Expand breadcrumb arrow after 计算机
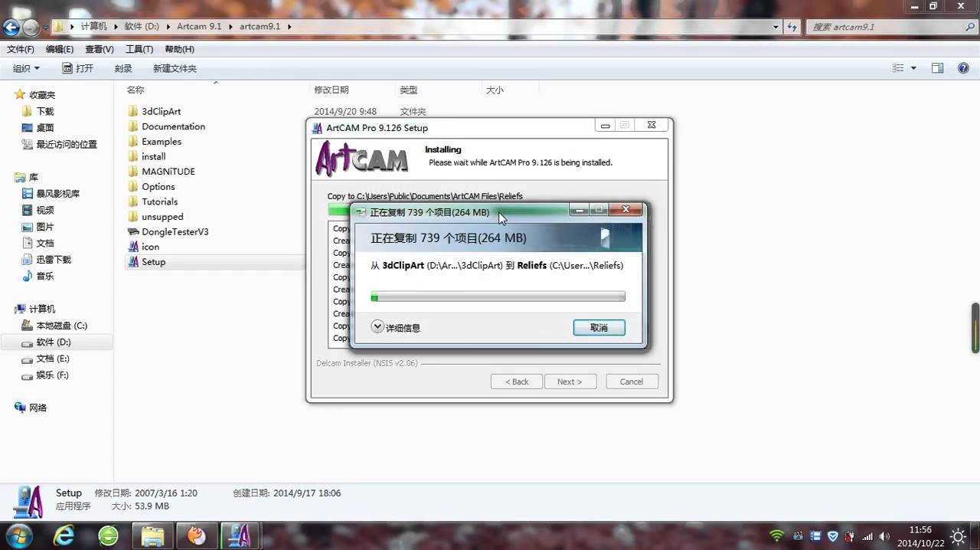 tap(117, 27)
